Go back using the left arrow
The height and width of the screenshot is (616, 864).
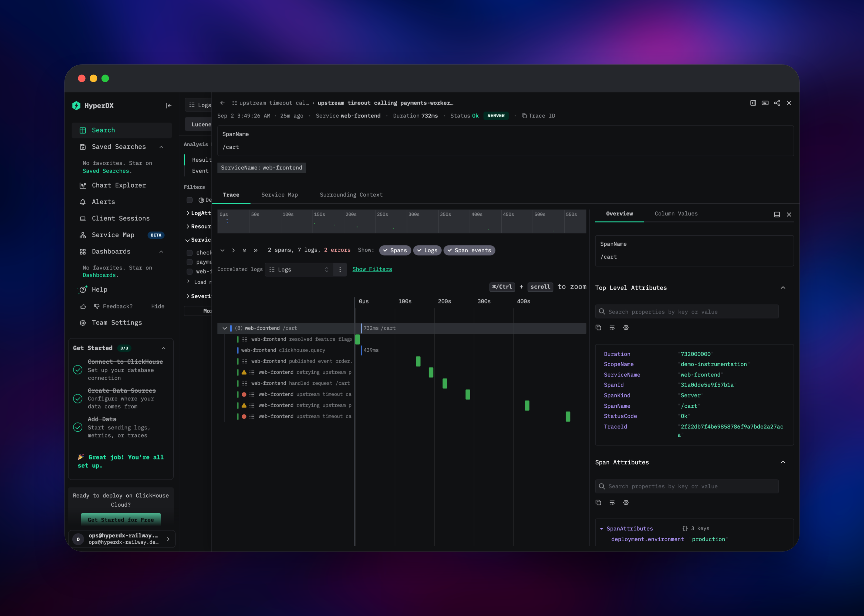[x=223, y=103]
